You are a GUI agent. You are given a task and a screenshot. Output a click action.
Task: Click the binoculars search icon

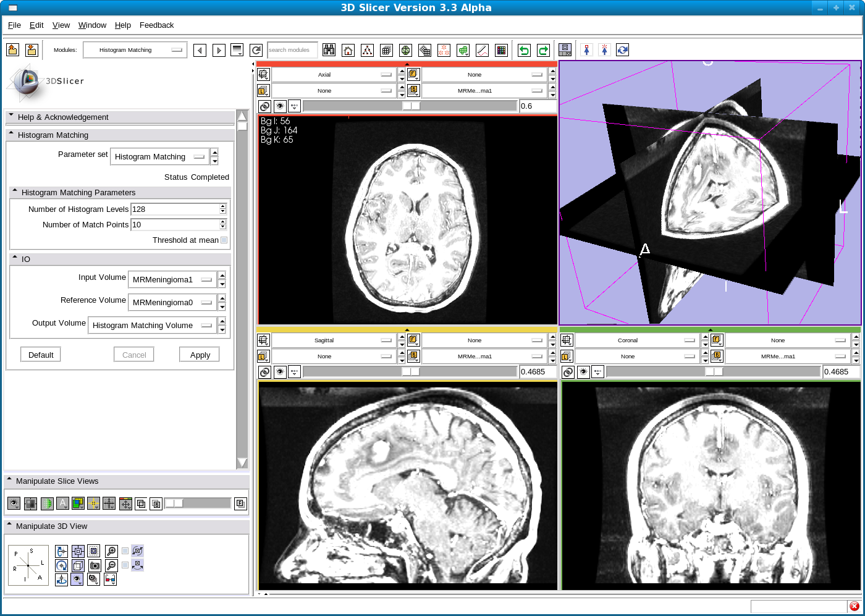[329, 50]
